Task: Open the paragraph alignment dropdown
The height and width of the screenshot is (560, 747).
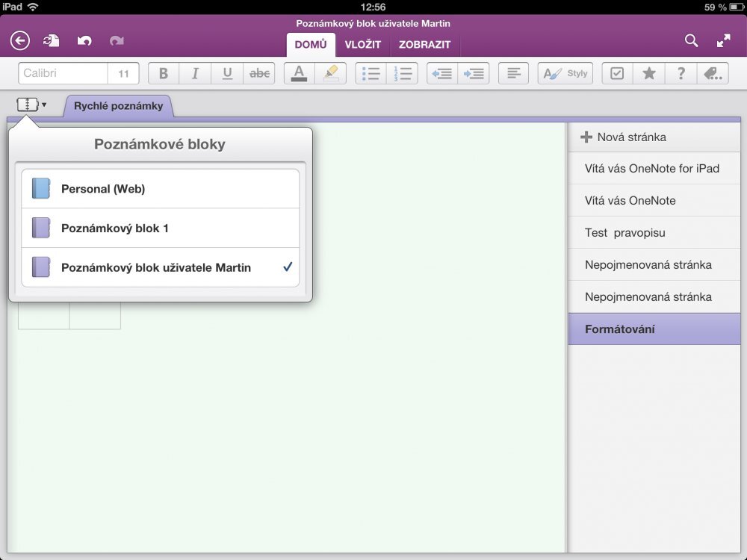Action: point(512,72)
